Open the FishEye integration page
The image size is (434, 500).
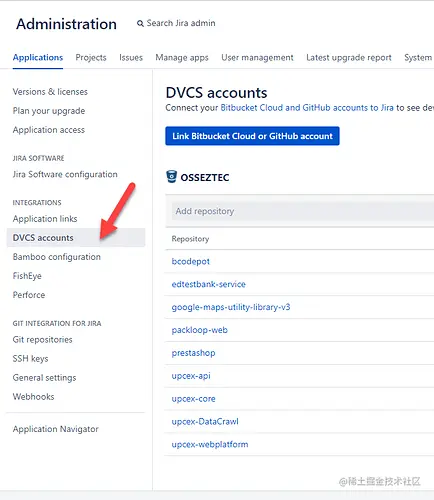point(27,276)
